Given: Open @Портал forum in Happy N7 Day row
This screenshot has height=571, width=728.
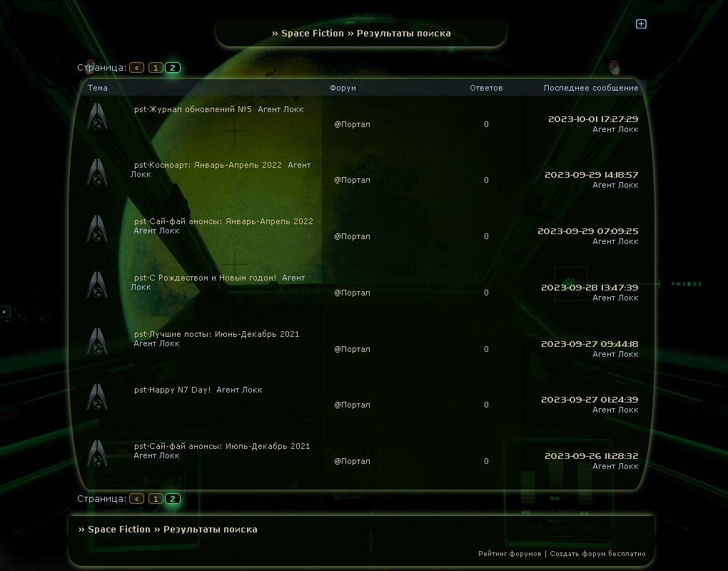Looking at the screenshot, I should 352,405.
